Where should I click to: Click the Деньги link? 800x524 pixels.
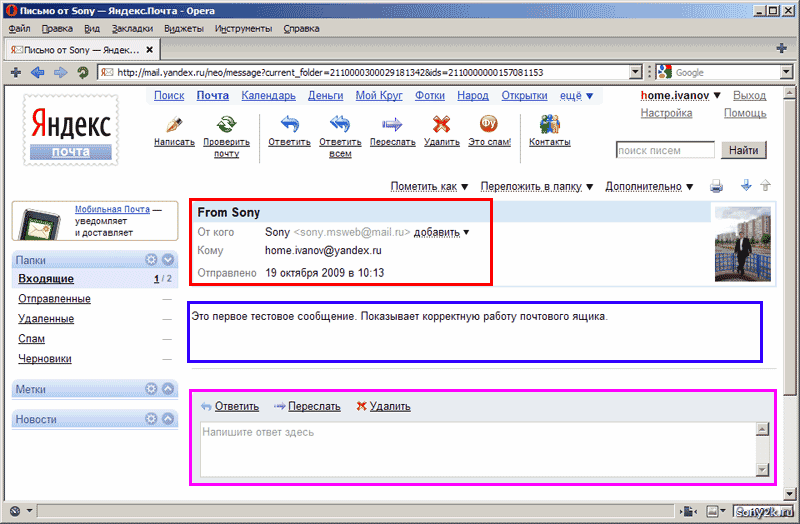pos(326,95)
